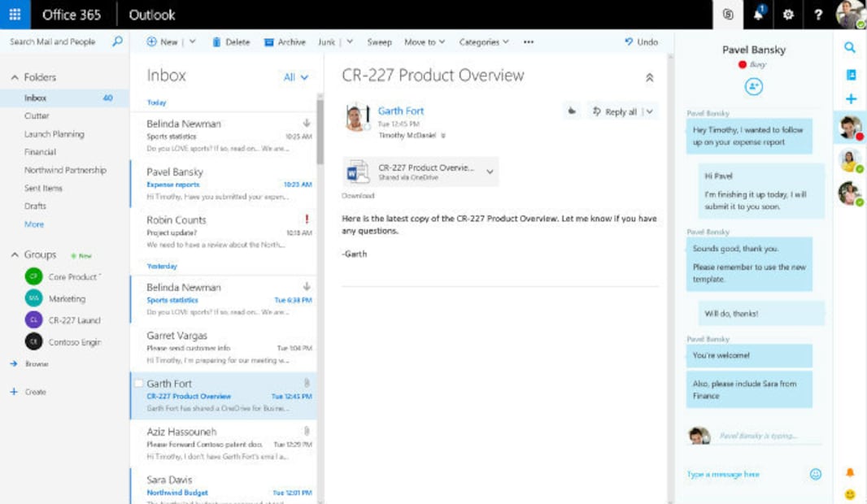Archive the selected message
Image resolution: width=867 pixels, height=504 pixels.
(285, 42)
